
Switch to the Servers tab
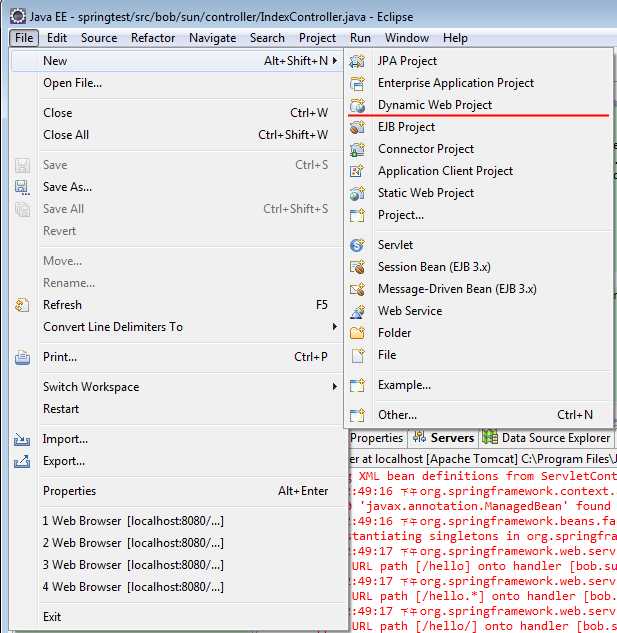pos(452,438)
